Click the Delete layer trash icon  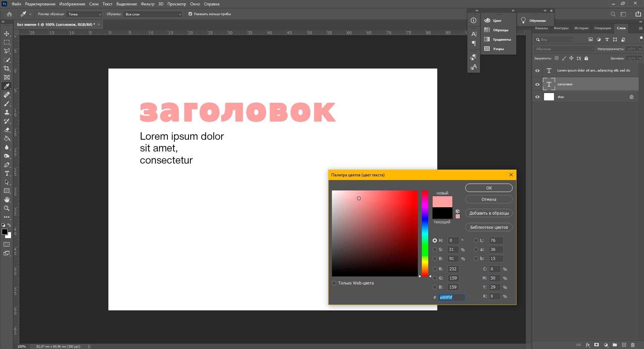point(633,345)
